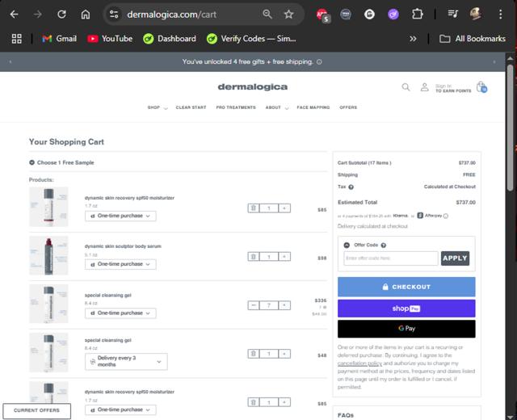Viewport: 517px width, 420px height.
Task: Click the dermalogica logo
Action: [253, 86]
